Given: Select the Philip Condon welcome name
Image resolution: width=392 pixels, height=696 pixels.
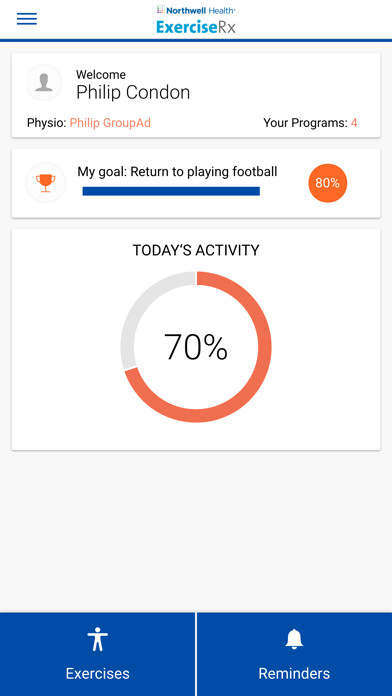Looking at the screenshot, I should click(133, 92).
